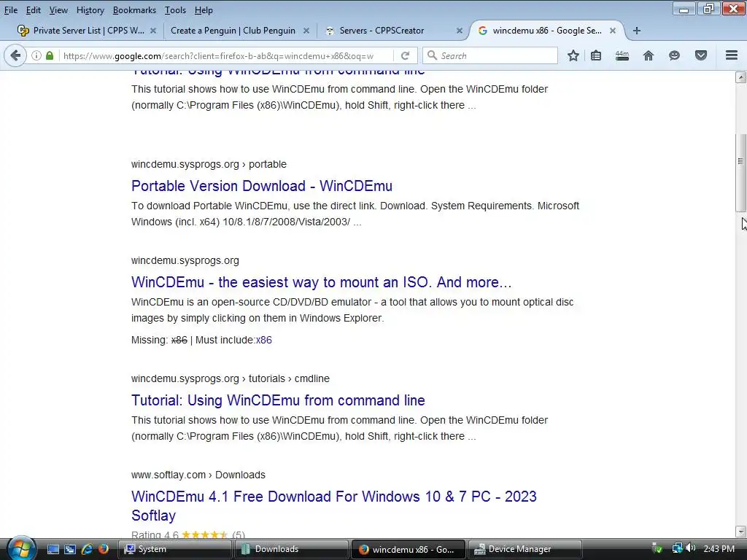Click www.softlay.com › Downloads breadcrumb

(x=198, y=475)
